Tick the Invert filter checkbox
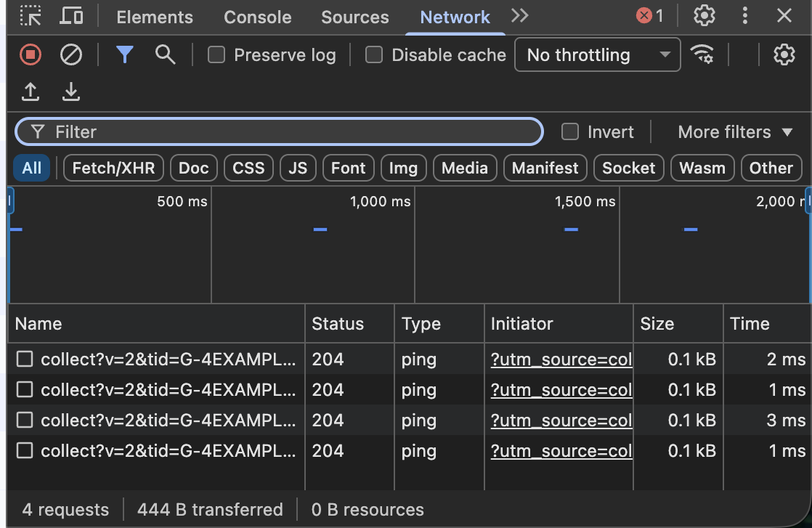The height and width of the screenshot is (528, 812). click(x=570, y=132)
